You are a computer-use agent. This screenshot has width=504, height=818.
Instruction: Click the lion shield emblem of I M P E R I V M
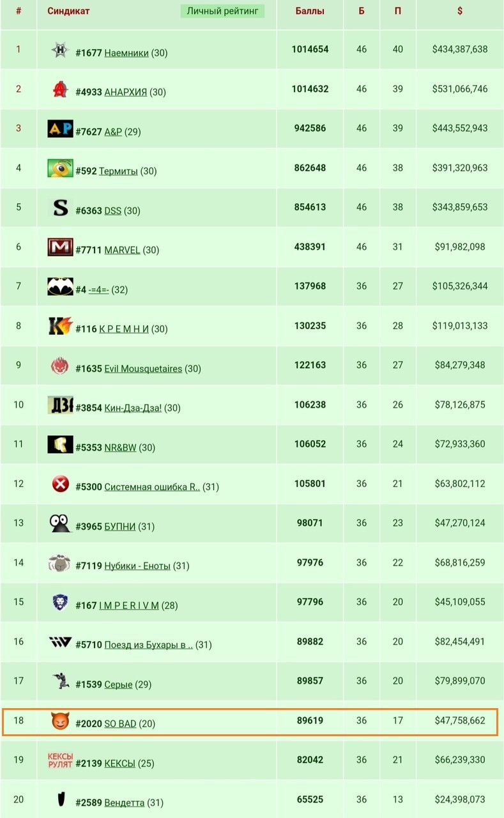(x=60, y=603)
